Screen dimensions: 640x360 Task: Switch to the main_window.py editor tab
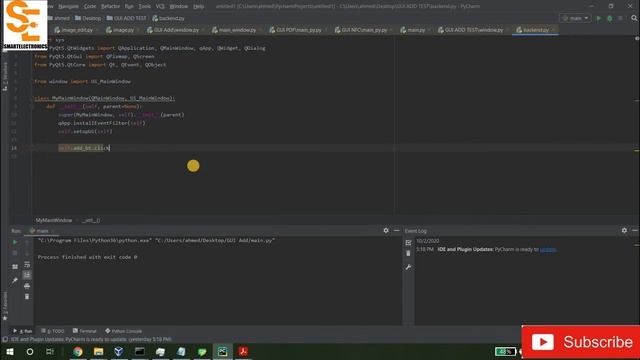237,30
